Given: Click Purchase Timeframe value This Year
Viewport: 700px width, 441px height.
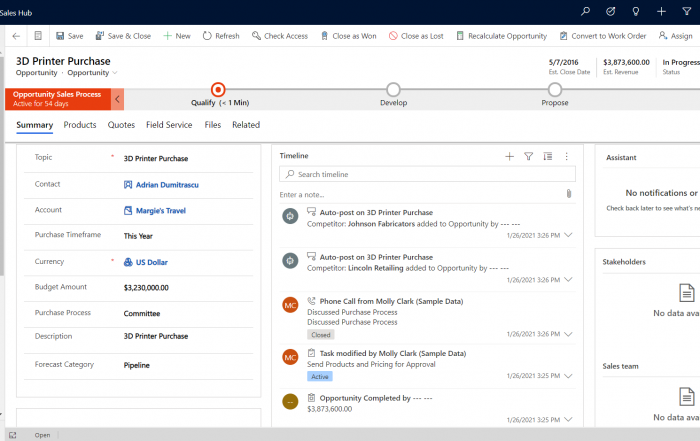Looking at the screenshot, I should 138,236.
